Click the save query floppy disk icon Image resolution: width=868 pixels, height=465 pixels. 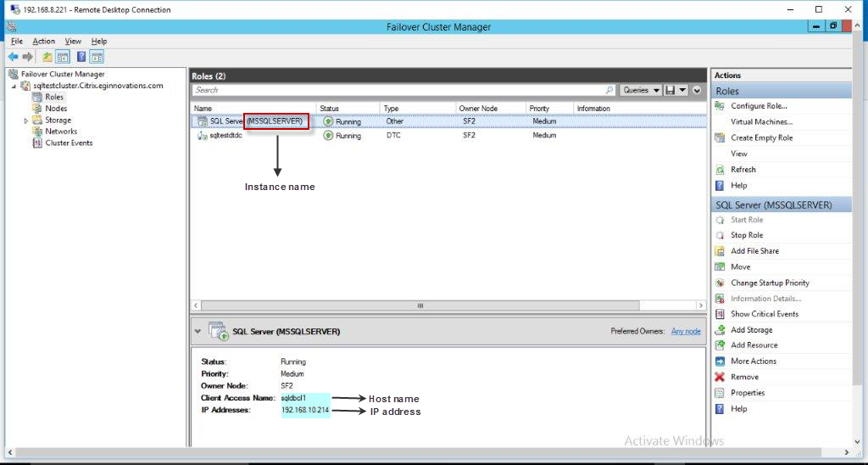pyautogui.click(x=670, y=90)
